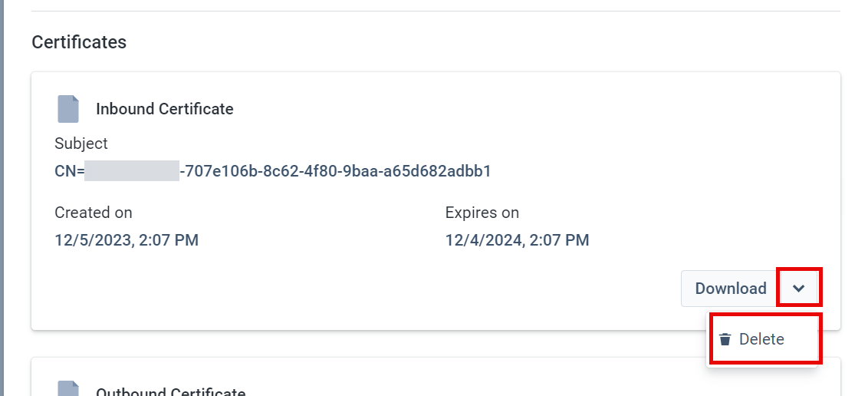
Task: Click the trash can icon beside Delete
Action: [725, 339]
